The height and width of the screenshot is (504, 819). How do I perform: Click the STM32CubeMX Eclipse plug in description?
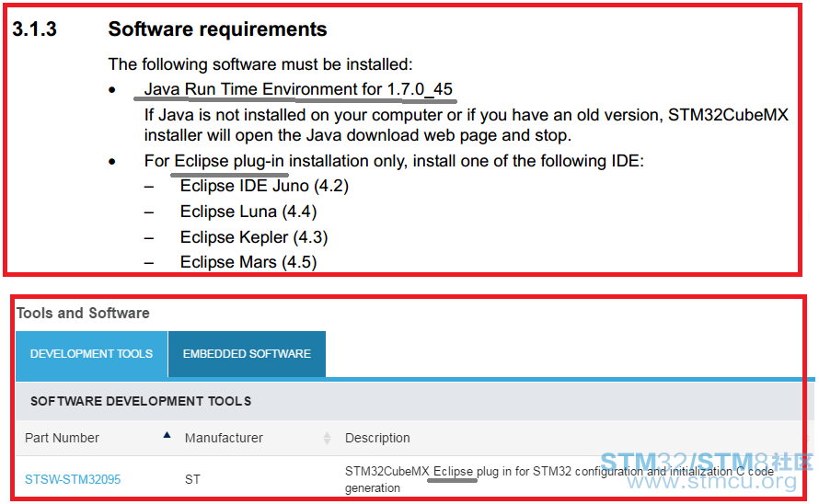[x=559, y=479]
